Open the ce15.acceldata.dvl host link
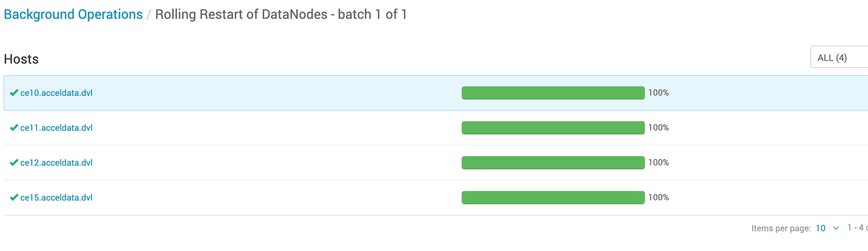This screenshot has height=251, width=868. tap(56, 197)
